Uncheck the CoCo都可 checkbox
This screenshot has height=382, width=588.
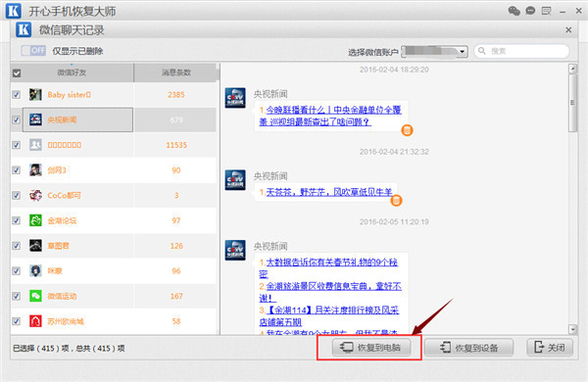tap(16, 195)
